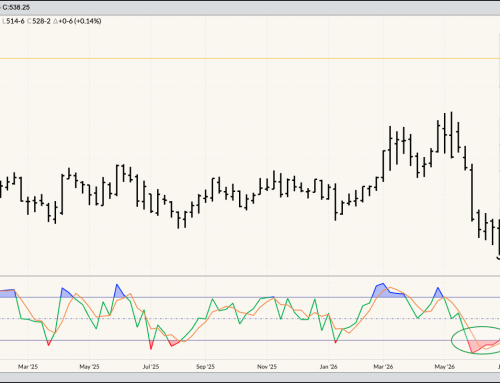Click the orange horizontal price line
The image size is (500, 383).
pos(250,59)
